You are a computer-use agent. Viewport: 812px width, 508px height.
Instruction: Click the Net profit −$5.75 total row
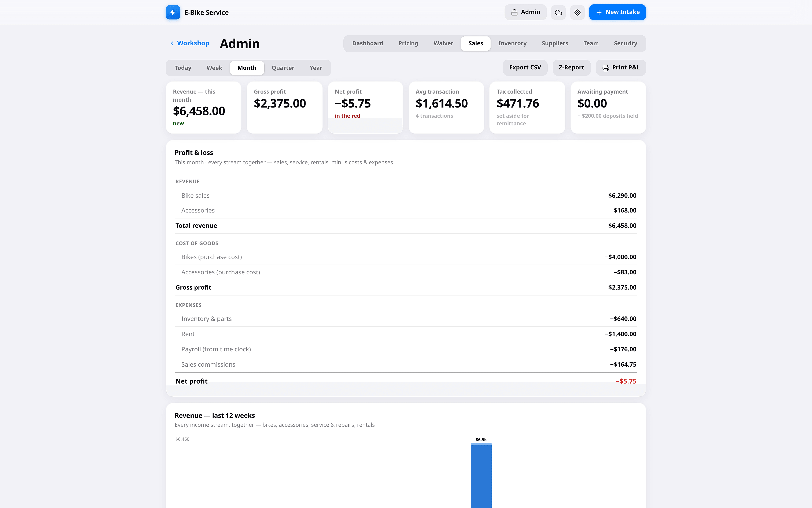pyautogui.click(x=406, y=381)
